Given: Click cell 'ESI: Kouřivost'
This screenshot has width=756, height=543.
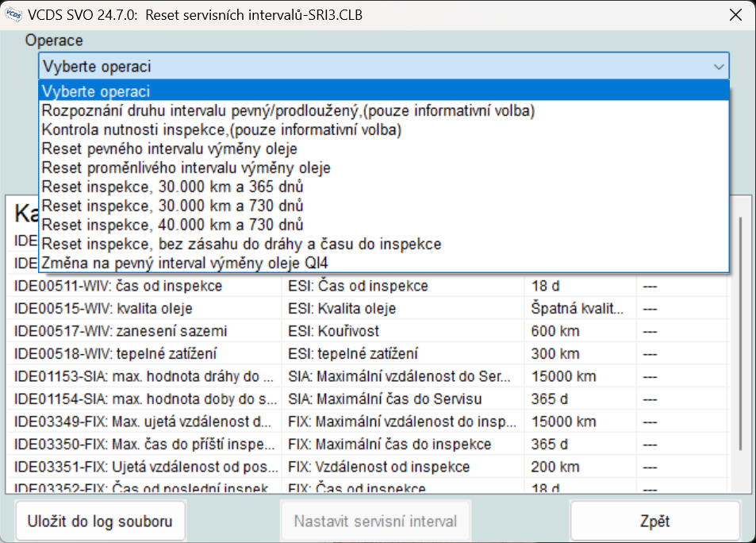Looking at the screenshot, I should click(x=403, y=331).
